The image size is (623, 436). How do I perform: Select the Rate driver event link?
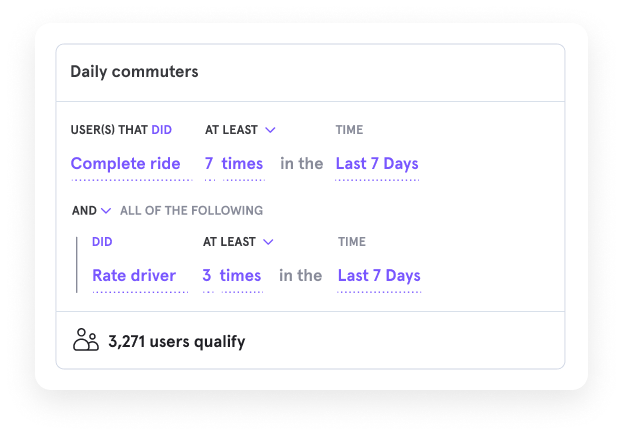tap(134, 275)
